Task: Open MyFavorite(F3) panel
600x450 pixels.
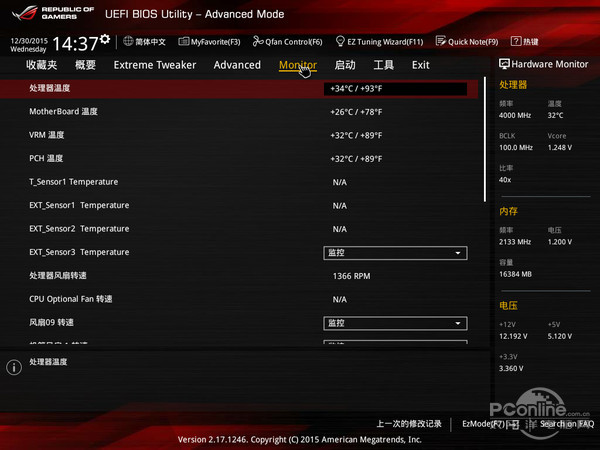Action: pyautogui.click(x=209, y=42)
